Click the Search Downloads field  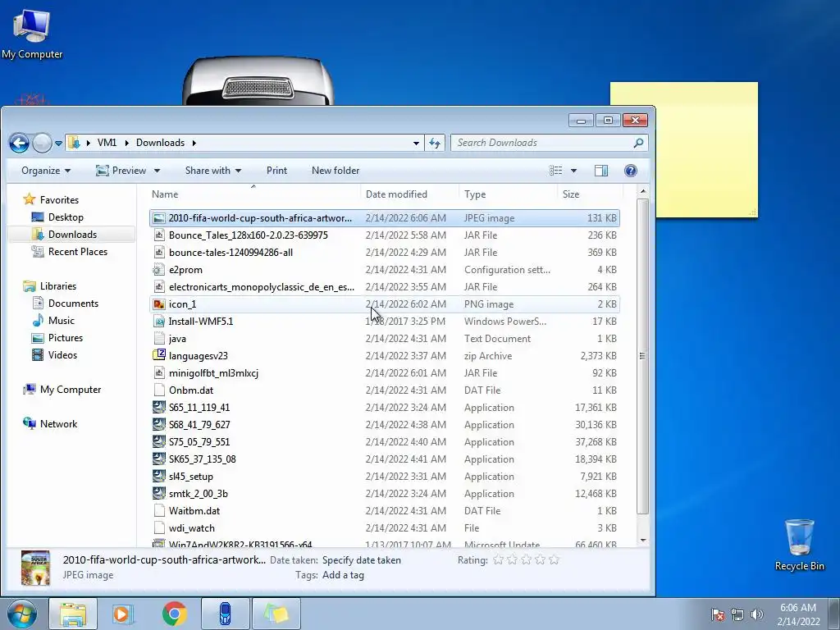coord(549,143)
